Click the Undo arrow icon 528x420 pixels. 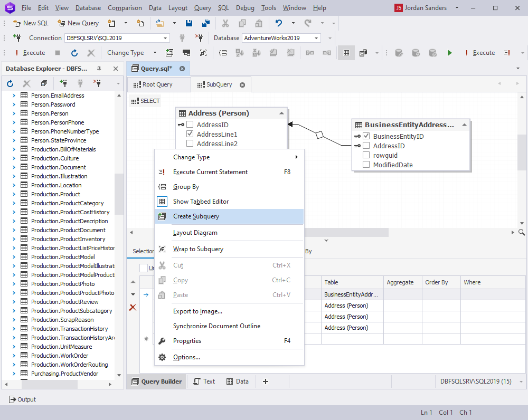point(278,23)
